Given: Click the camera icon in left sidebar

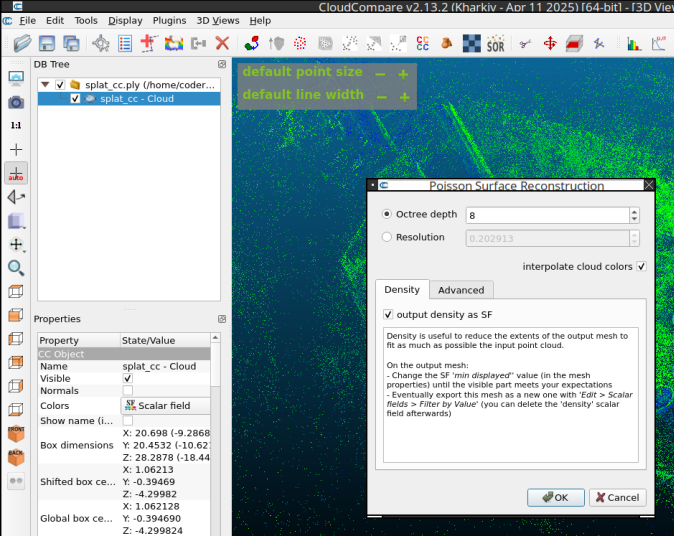Looking at the screenshot, I should [16, 102].
